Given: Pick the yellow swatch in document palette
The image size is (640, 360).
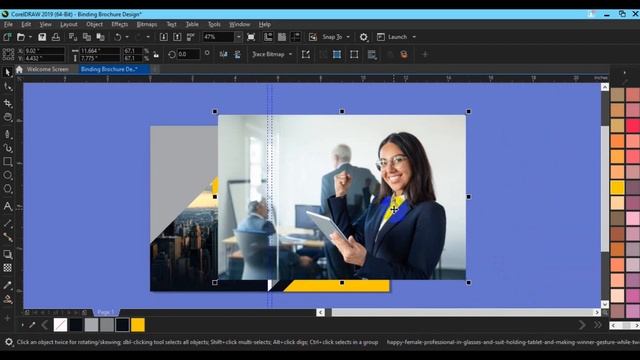Looking at the screenshot, I should (138, 325).
